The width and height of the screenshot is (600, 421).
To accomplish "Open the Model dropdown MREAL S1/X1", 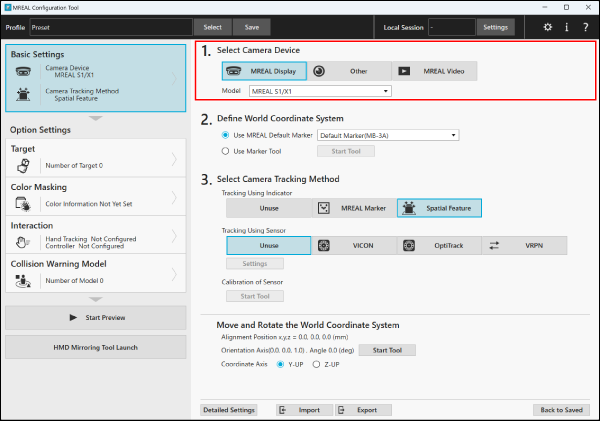I will click(320, 91).
